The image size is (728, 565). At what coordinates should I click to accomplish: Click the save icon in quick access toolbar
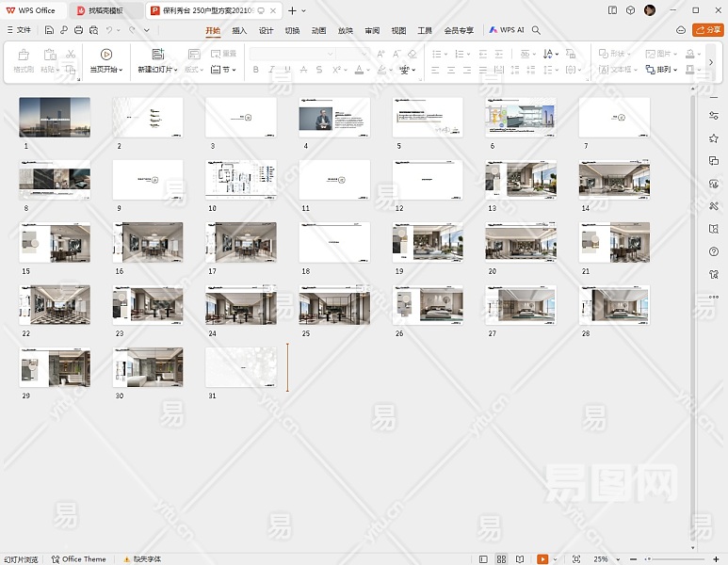click(49, 30)
